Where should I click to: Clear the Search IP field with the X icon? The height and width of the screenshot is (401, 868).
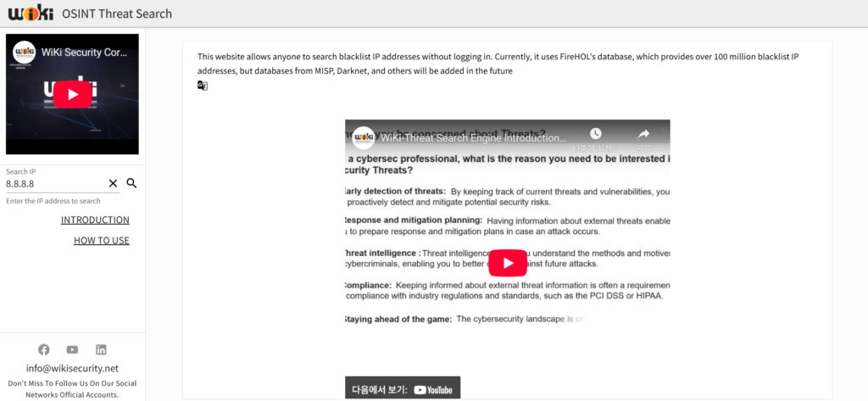click(x=113, y=183)
